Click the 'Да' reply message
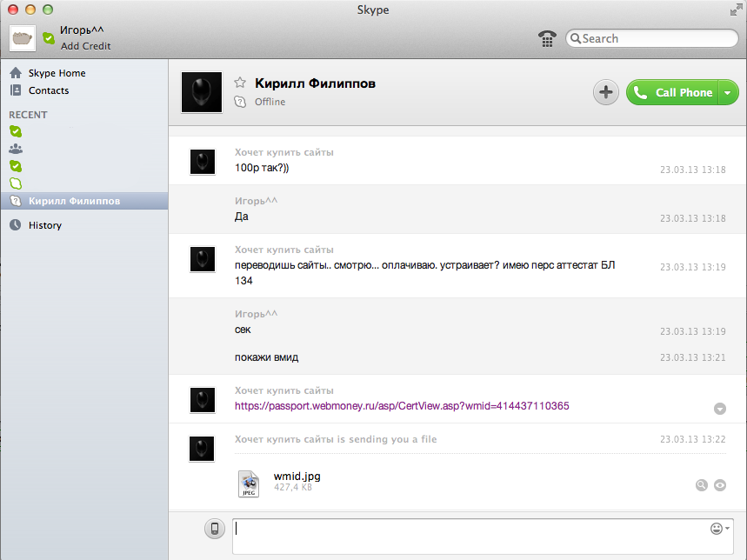Image resolution: width=747 pixels, height=560 pixels. coord(242,217)
